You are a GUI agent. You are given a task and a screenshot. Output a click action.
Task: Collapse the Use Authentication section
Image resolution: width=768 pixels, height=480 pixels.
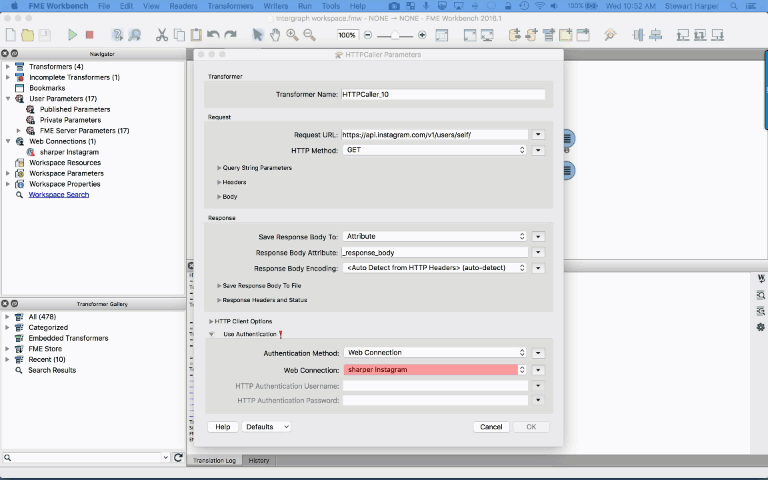(x=211, y=334)
